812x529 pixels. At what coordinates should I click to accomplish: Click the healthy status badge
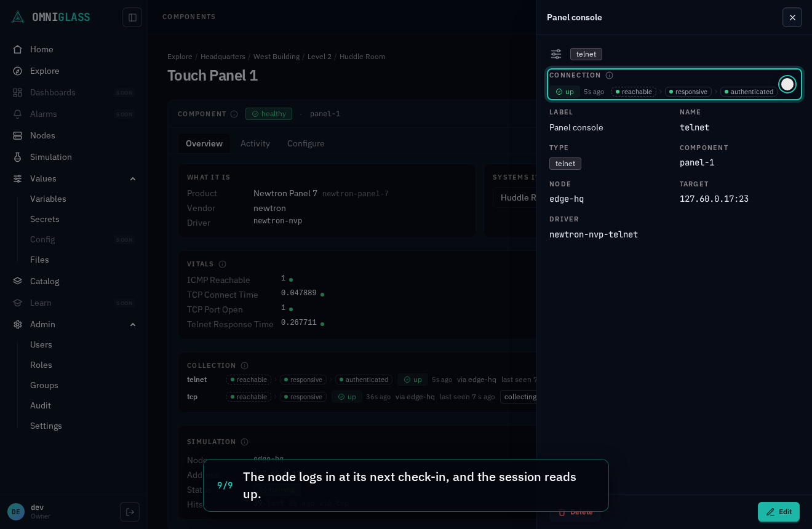[x=269, y=114]
